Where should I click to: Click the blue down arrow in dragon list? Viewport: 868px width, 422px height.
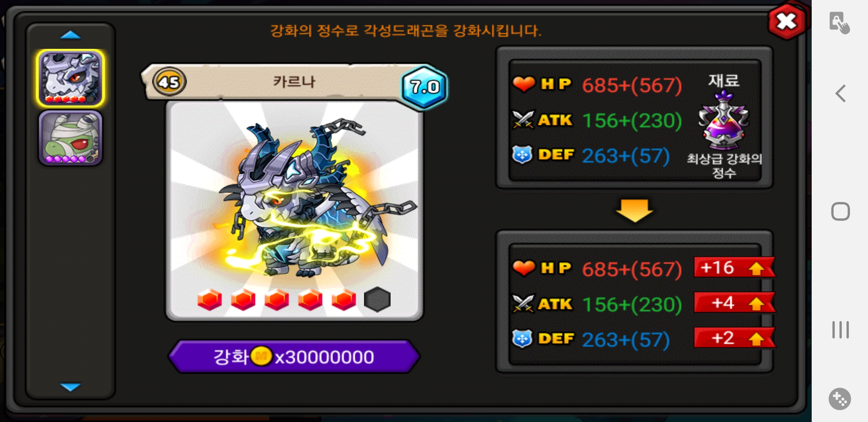(x=70, y=387)
